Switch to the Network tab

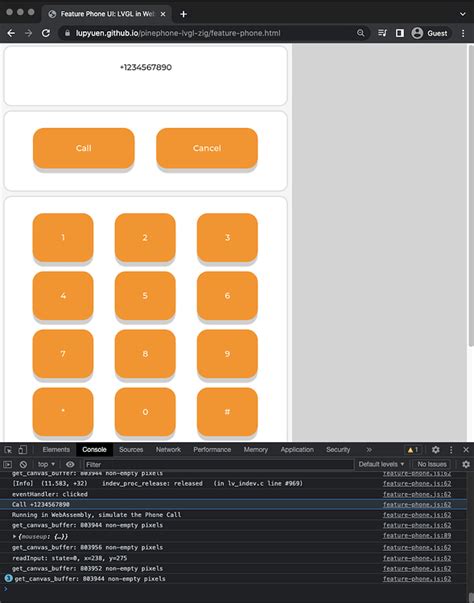[168, 450]
